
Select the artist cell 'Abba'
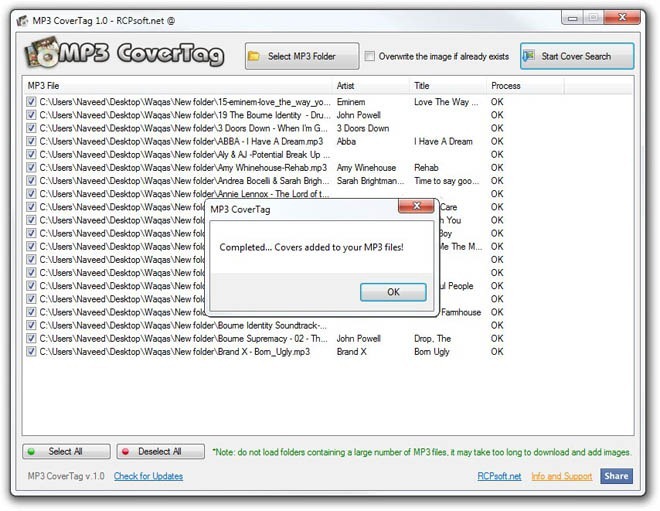click(x=346, y=141)
